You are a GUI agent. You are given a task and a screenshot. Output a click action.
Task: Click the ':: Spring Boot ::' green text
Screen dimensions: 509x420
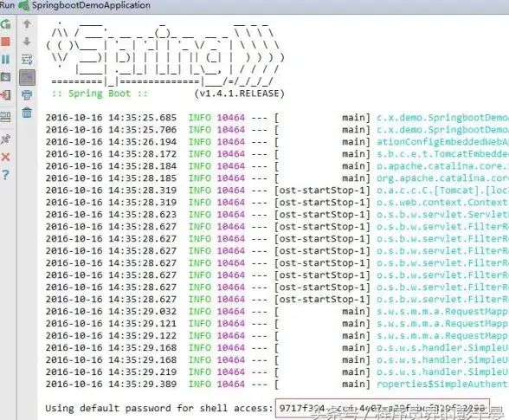(x=100, y=94)
